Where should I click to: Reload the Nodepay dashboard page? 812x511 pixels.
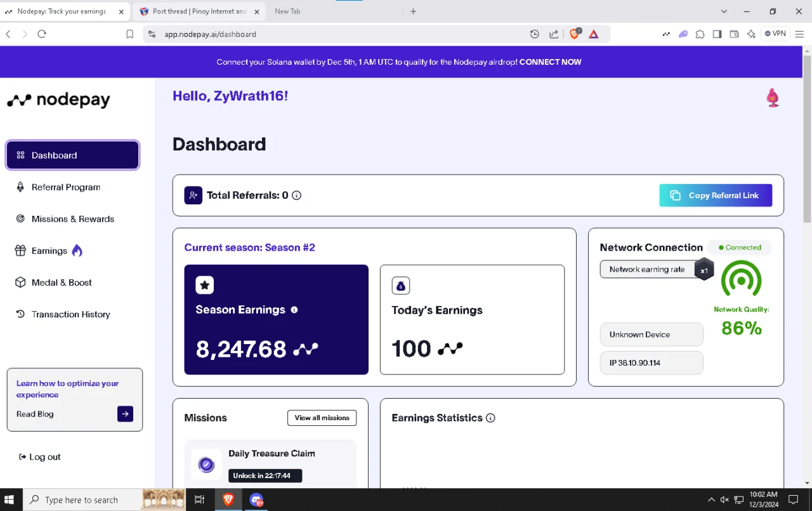42,34
